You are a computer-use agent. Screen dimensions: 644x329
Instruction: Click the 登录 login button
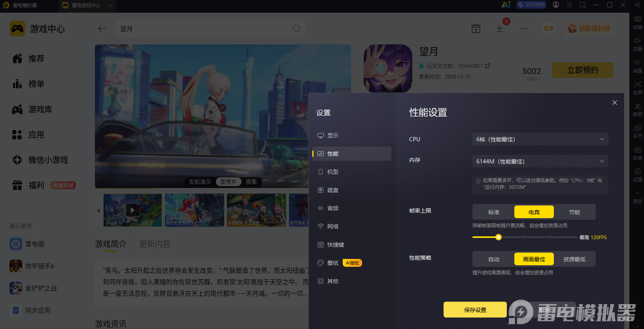548,29
